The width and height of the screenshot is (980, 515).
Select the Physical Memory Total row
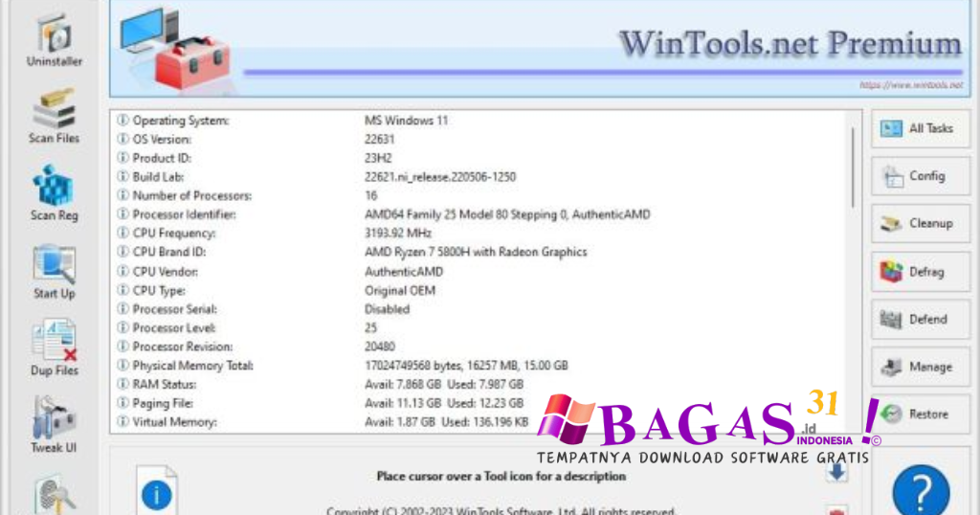pos(480,366)
